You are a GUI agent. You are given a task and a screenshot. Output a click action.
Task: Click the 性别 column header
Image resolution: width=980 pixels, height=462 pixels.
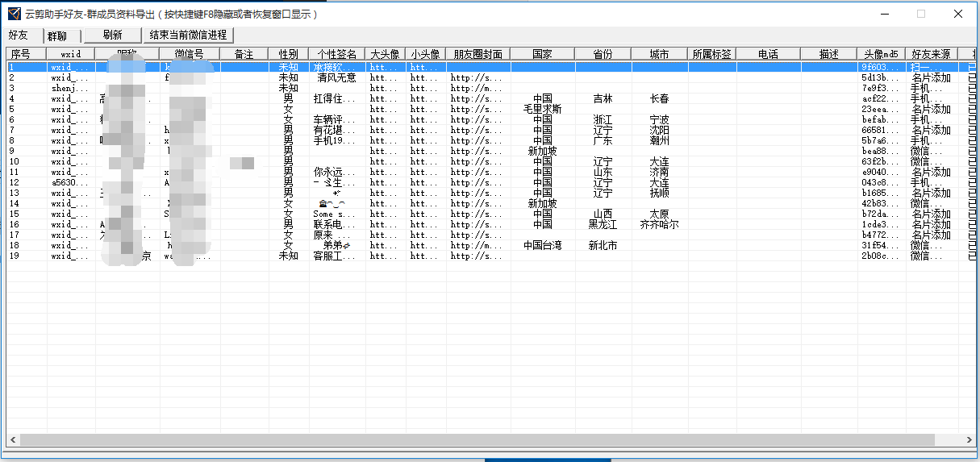click(288, 54)
